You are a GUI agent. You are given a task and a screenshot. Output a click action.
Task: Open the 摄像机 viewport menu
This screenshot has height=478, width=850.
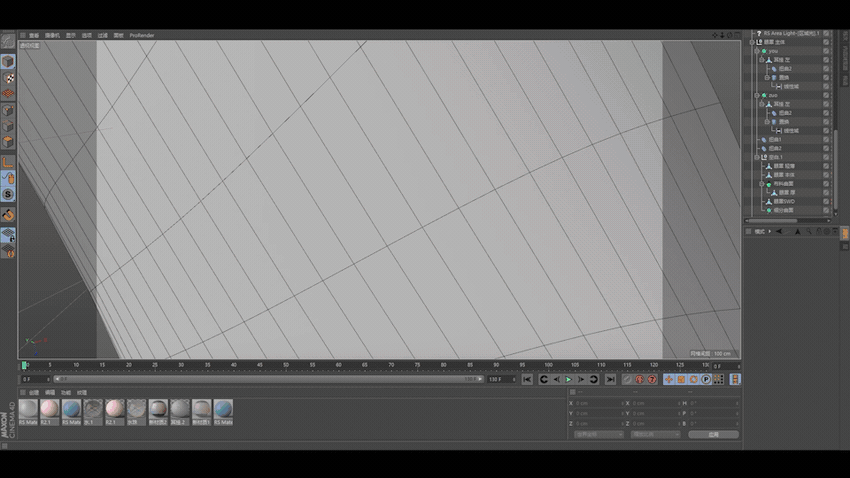53,35
